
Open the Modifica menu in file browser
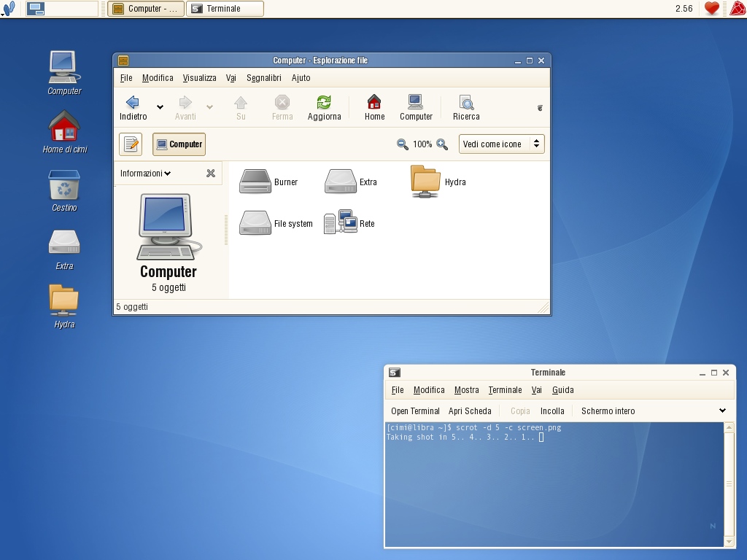[x=158, y=77]
